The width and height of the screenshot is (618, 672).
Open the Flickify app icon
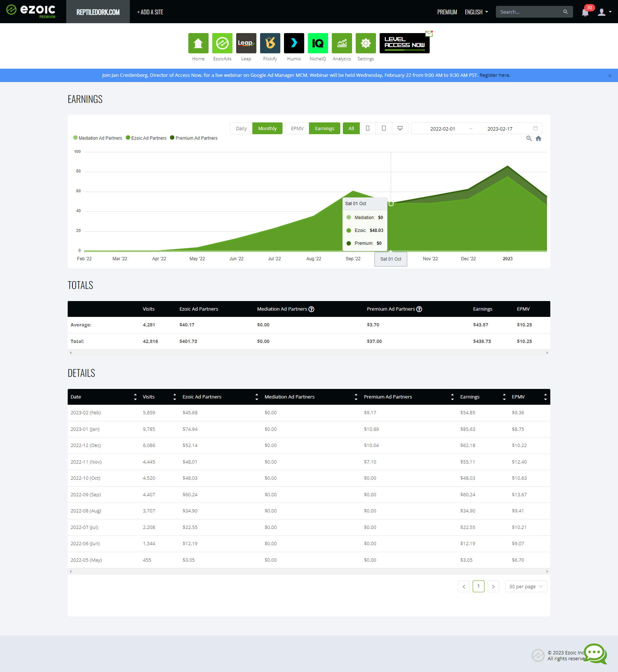tap(270, 43)
